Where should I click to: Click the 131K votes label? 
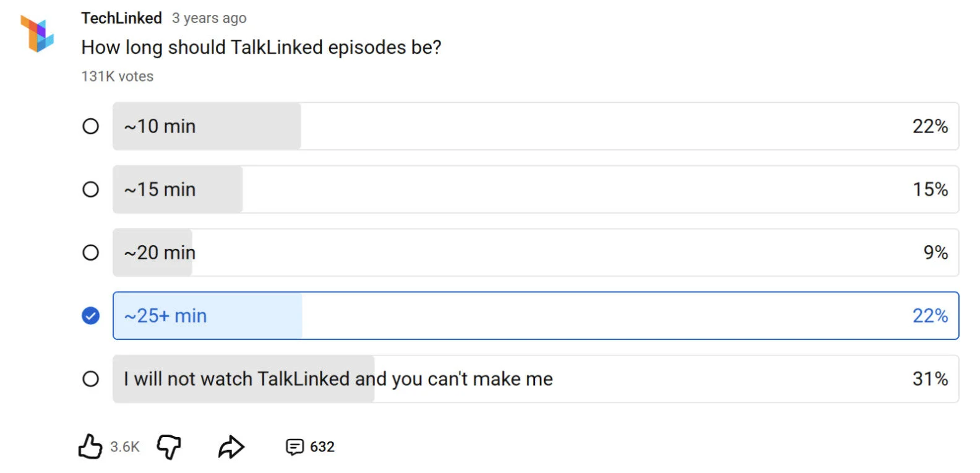click(x=117, y=76)
